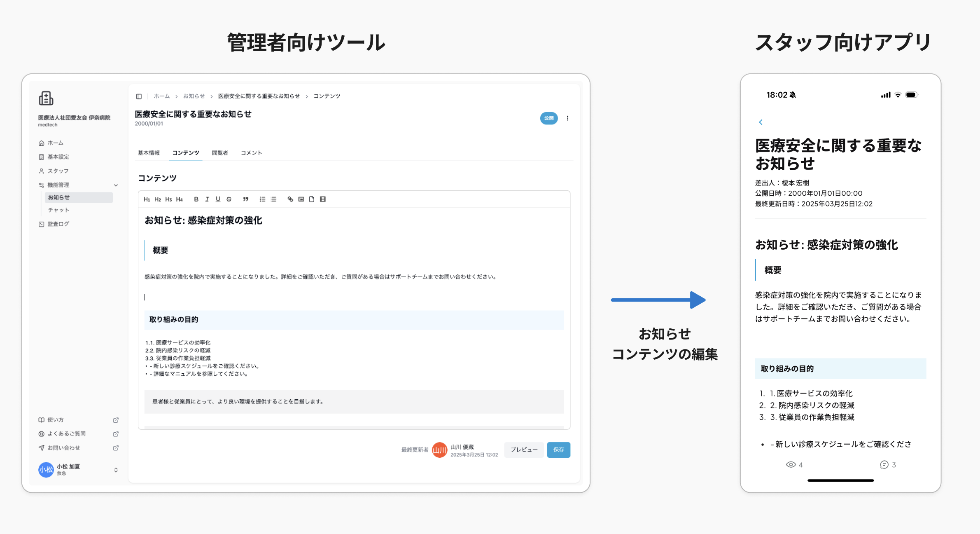Click the ホーム breadcrumb
Image resolution: width=980 pixels, height=534 pixels.
coord(162,96)
